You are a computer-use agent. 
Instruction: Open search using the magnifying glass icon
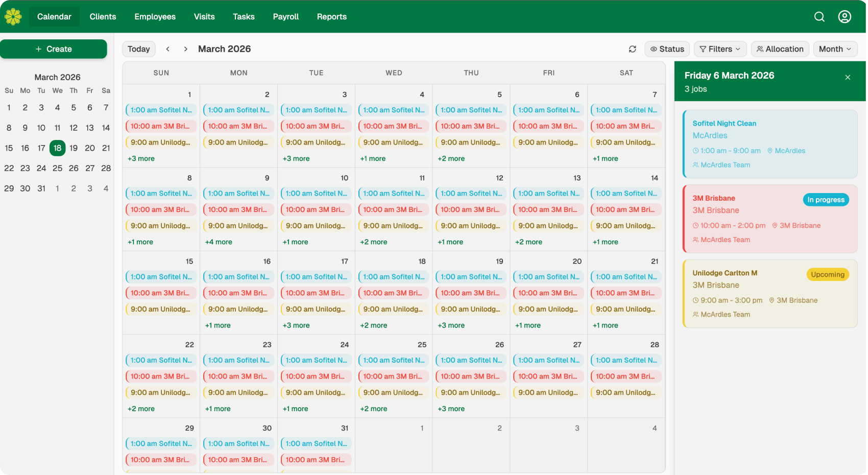click(x=819, y=16)
